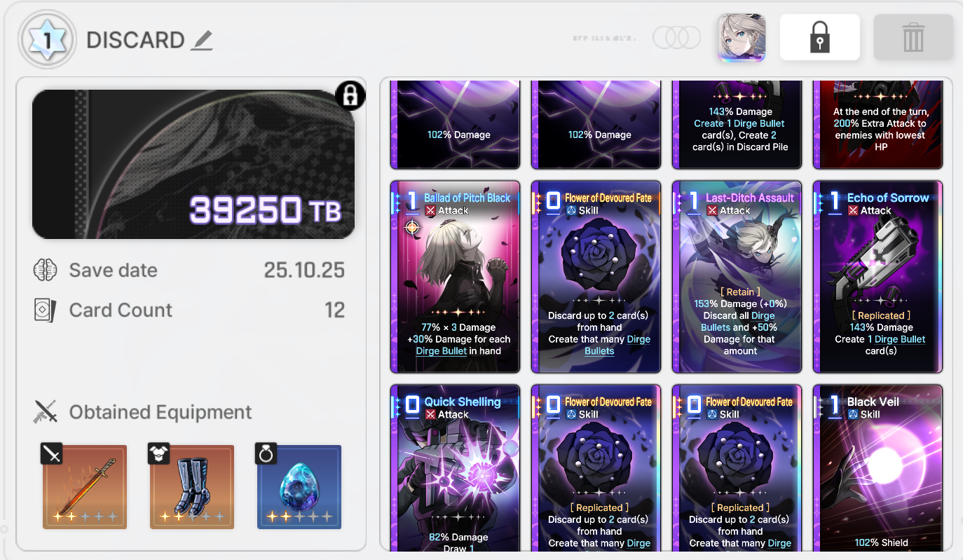Click the level 1 star badge

[48, 40]
